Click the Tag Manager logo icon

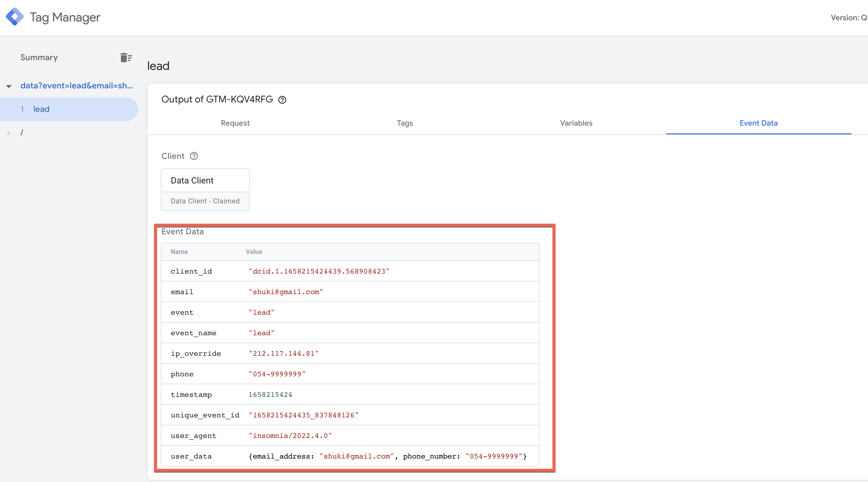point(15,16)
